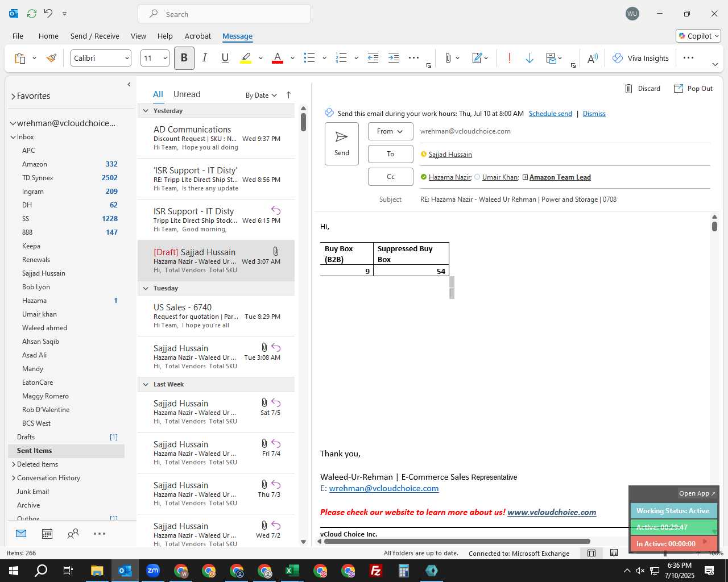Open Calculator from the taskbar
The image size is (728, 582).
click(404, 571)
